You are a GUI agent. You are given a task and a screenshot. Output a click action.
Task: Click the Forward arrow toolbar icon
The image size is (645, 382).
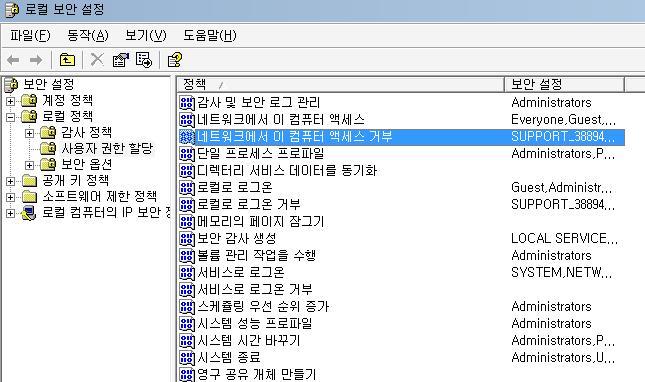tap(36, 60)
